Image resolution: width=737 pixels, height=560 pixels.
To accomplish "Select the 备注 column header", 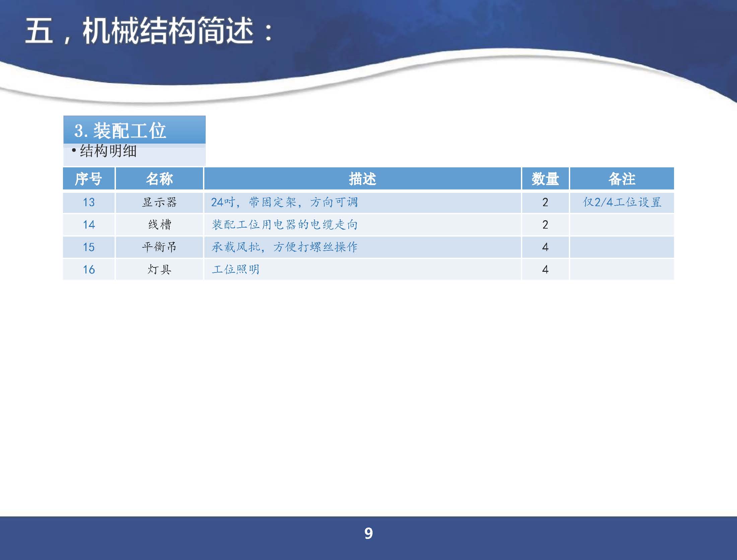I will pyautogui.click(x=622, y=179).
